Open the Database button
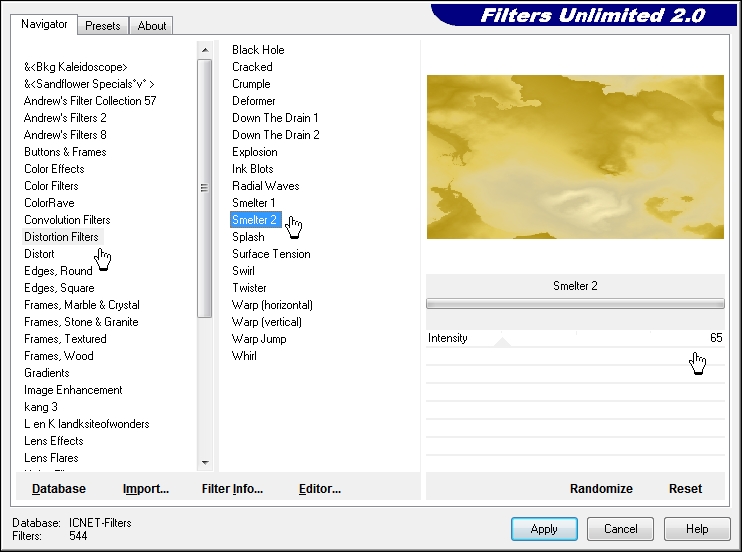Viewport: 742px width, 552px height. point(59,489)
